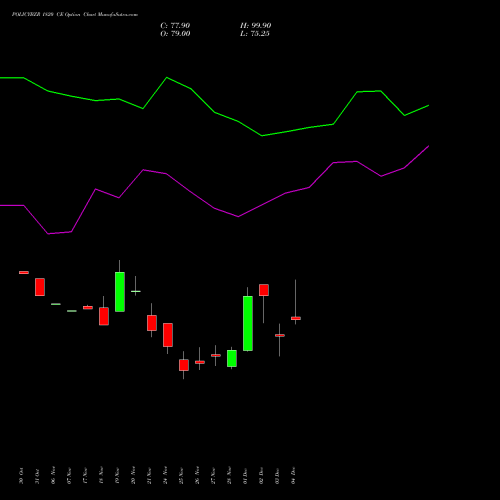Click the small red candle on 30 Oct
The image size is (500, 500).
tap(24, 272)
